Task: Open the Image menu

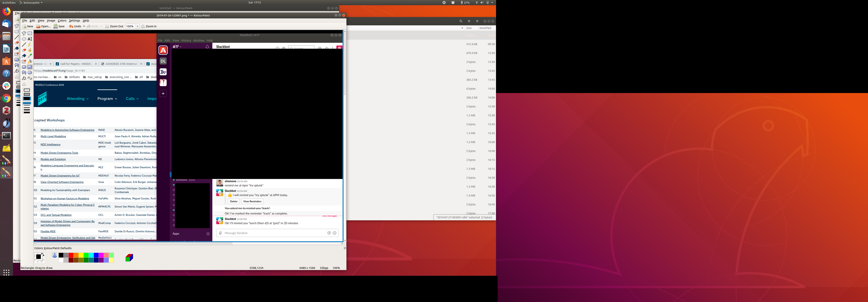Action: click(x=51, y=21)
